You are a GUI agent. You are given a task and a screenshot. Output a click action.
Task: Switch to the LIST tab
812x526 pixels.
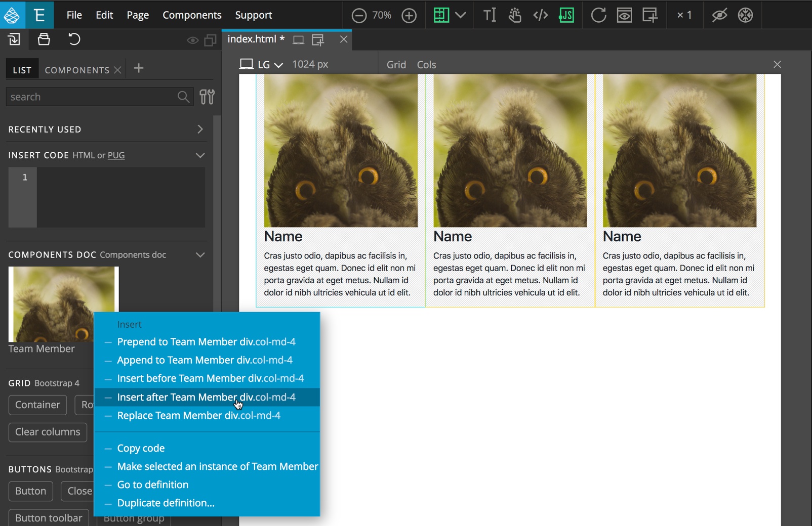click(22, 70)
